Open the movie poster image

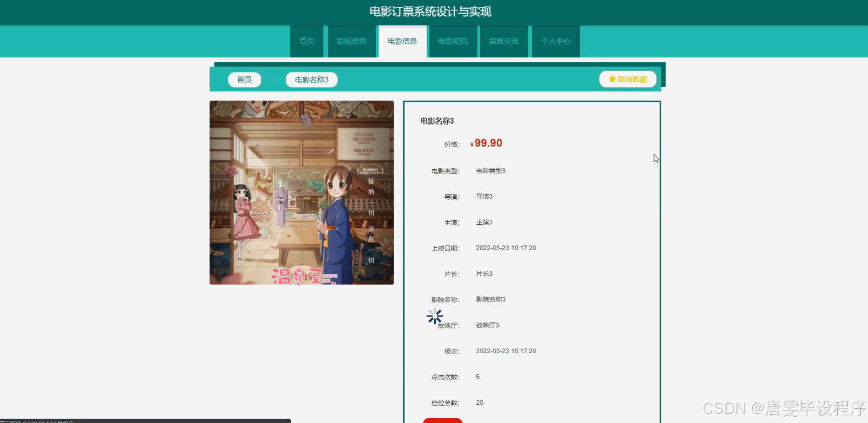point(302,193)
